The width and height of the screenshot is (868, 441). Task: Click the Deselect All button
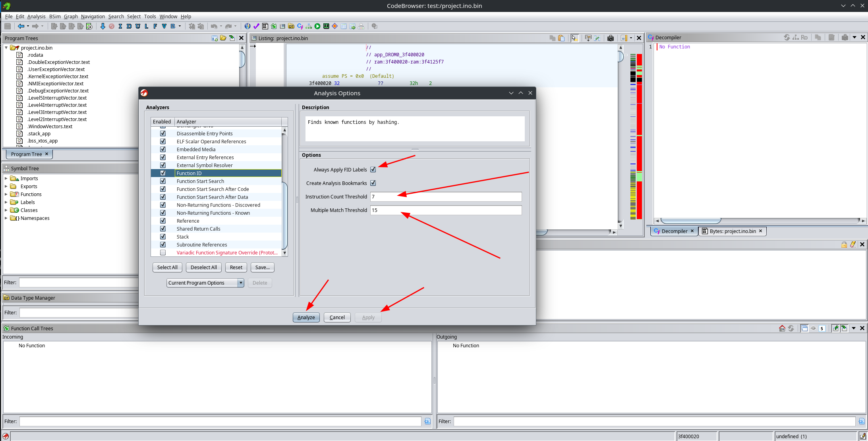point(203,267)
